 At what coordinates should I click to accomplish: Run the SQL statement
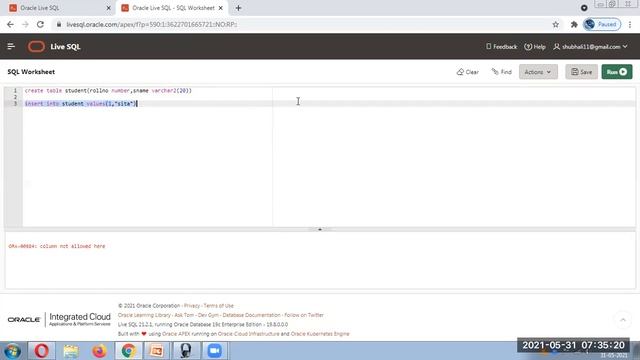coord(616,72)
